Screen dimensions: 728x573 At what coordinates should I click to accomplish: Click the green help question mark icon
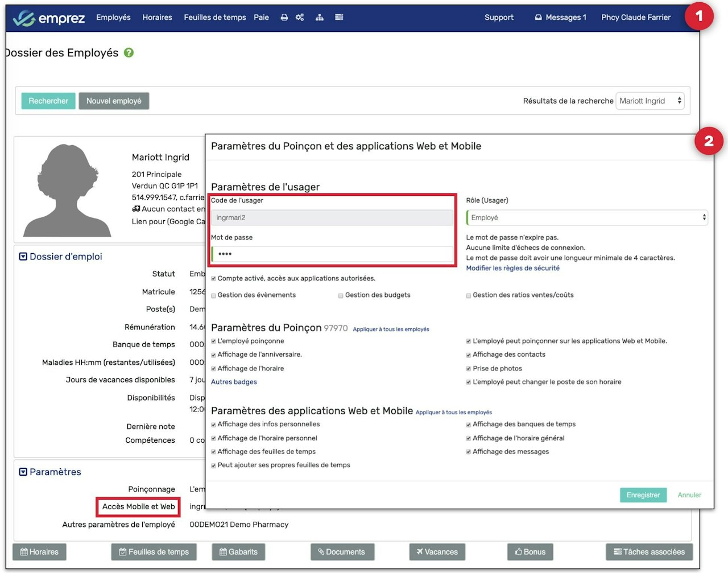click(129, 53)
